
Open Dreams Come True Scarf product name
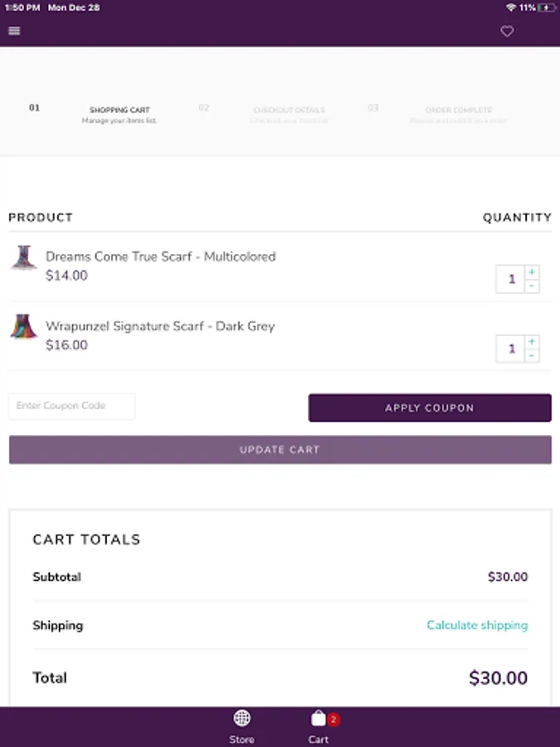(160, 256)
